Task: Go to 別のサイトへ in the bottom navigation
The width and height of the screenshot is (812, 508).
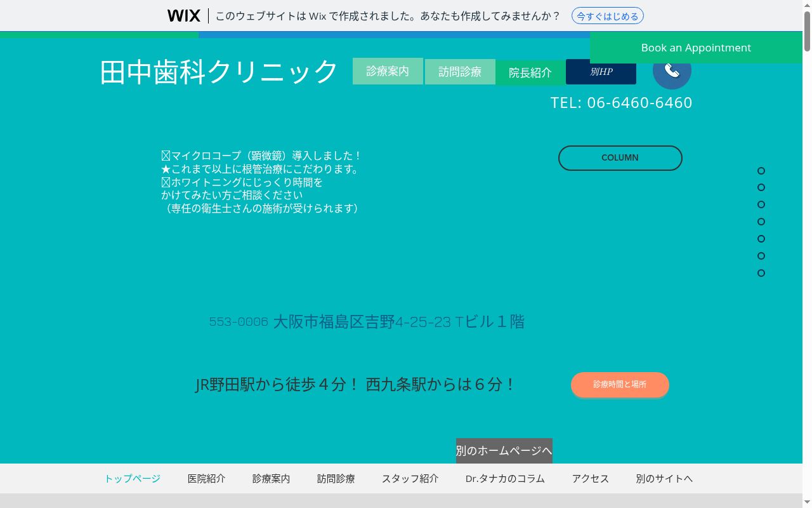Action: point(664,479)
